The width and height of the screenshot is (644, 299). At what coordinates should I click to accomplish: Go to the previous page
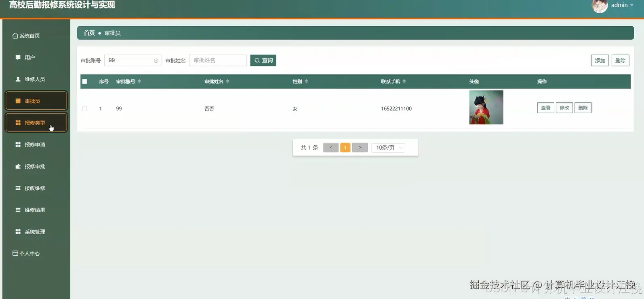(x=331, y=148)
